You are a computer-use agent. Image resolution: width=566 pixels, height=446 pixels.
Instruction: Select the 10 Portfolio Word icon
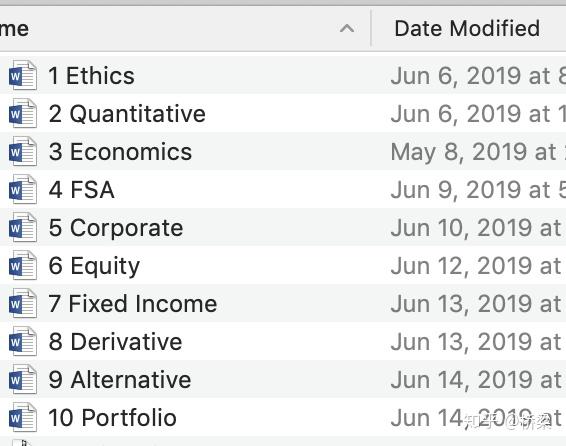tap(23, 417)
